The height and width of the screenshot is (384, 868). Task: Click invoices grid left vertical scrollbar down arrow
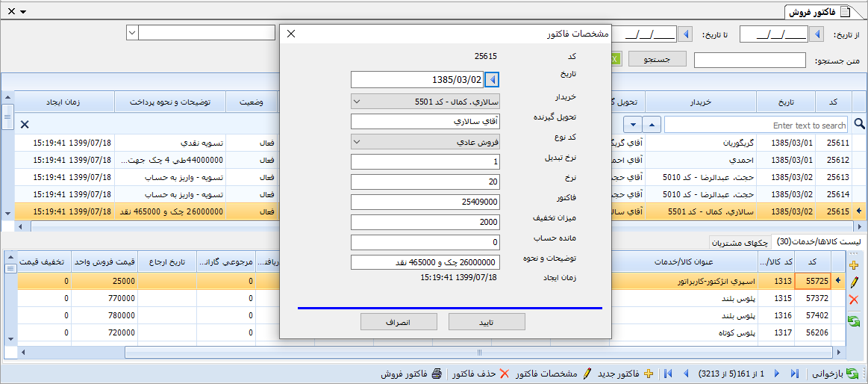tap(7, 214)
